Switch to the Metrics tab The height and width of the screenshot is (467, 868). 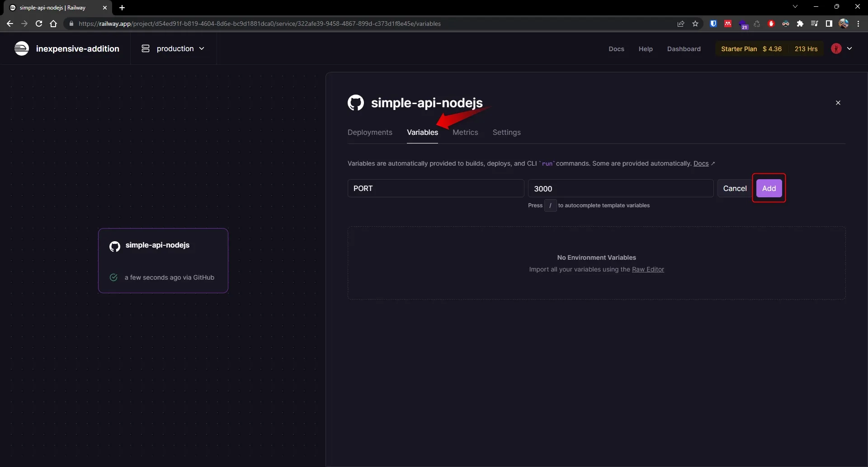pyautogui.click(x=465, y=132)
